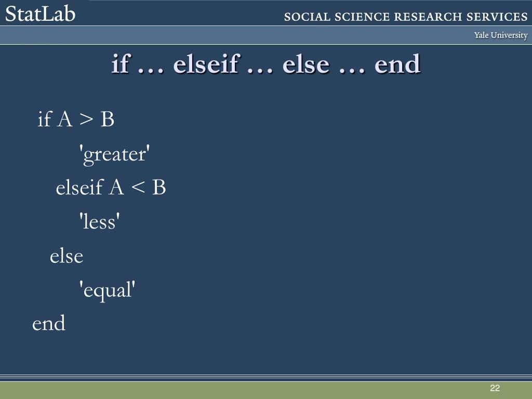Viewport: 532px width, 399px height.
Task: Click the slide number 22
Action: [494, 389]
